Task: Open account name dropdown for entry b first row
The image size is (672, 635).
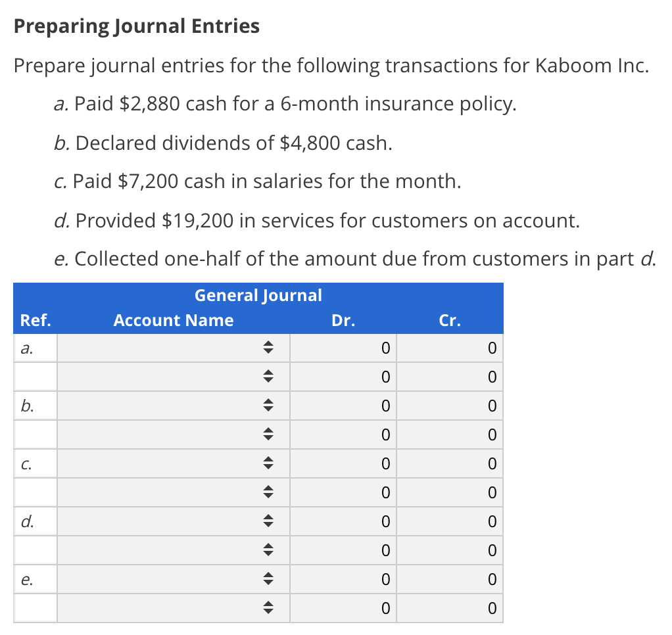Action: click(173, 406)
